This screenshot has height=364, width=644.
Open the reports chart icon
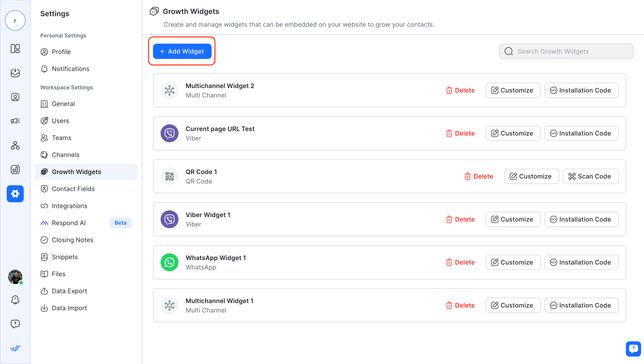(15, 170)
